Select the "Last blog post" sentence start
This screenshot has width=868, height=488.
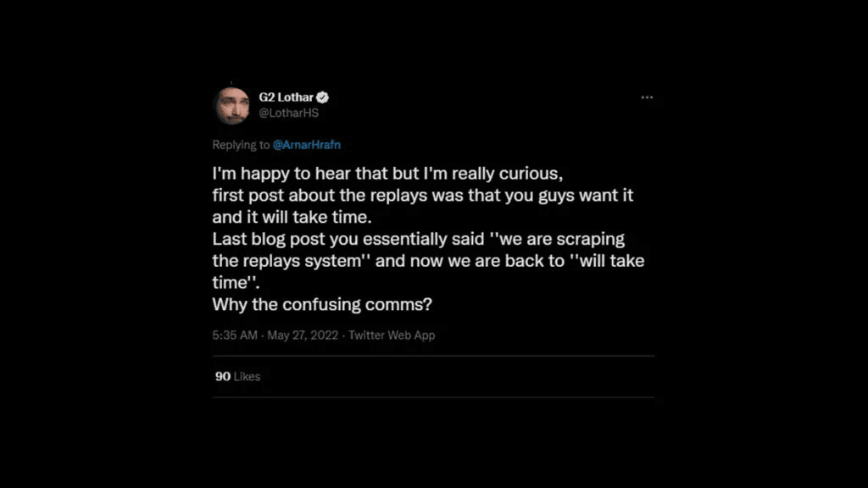coord(264,240)
